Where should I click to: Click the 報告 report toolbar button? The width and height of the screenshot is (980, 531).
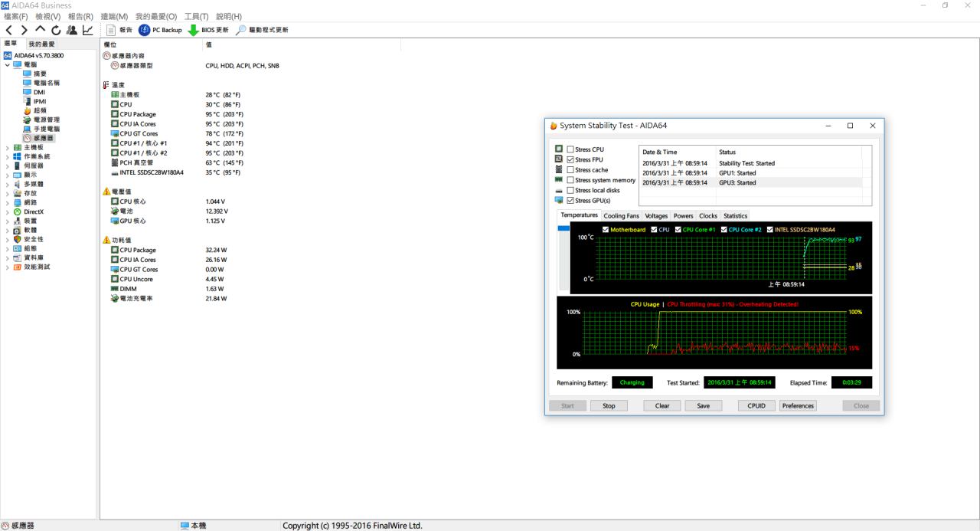pos(119,30)
